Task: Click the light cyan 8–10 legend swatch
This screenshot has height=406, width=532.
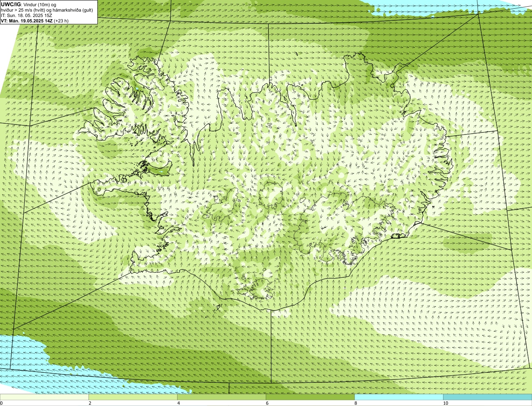Action: (399, 397)
